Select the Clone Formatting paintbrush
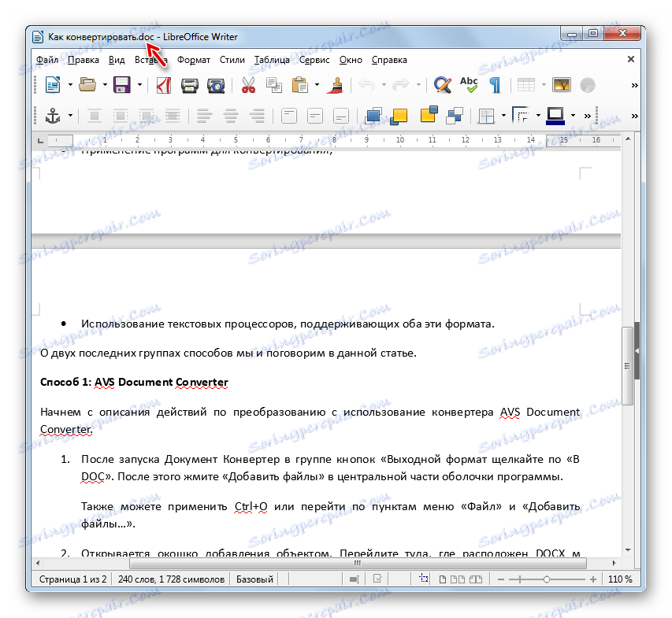This screenshot has width=672, height=618. (x=336, y=85)
